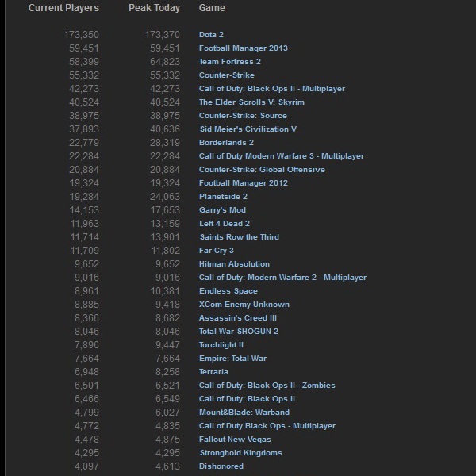Select Garry's Mod current value 14,153
This screenshot has width=476, height=476.
pos(84,210)
